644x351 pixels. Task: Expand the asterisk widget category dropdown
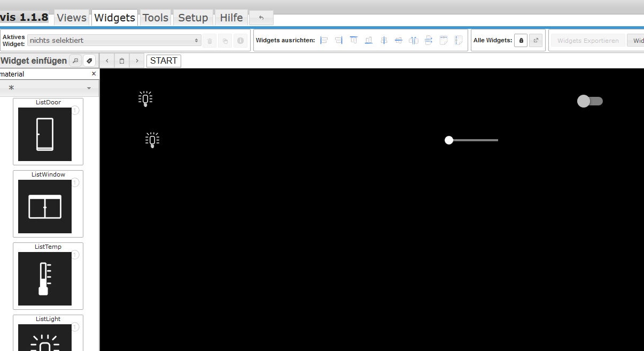point(49,88)
